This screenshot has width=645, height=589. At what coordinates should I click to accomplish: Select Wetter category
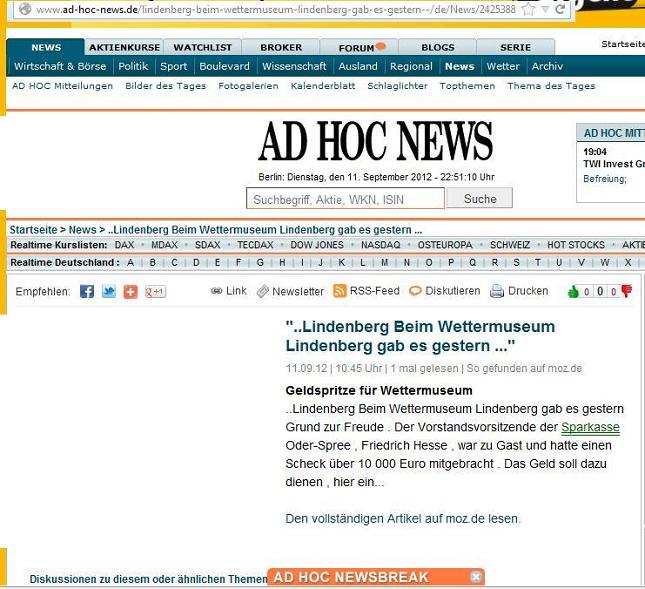coord(503,66)
